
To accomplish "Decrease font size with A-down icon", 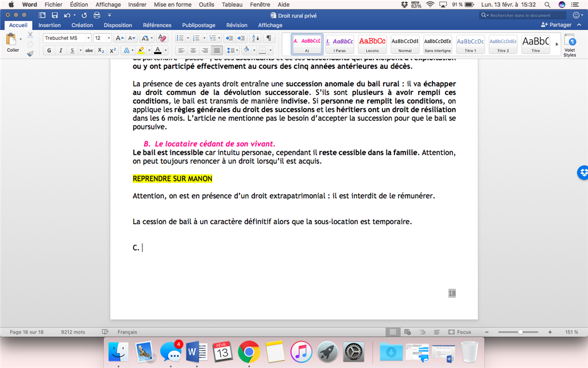I will coord(131,38).
